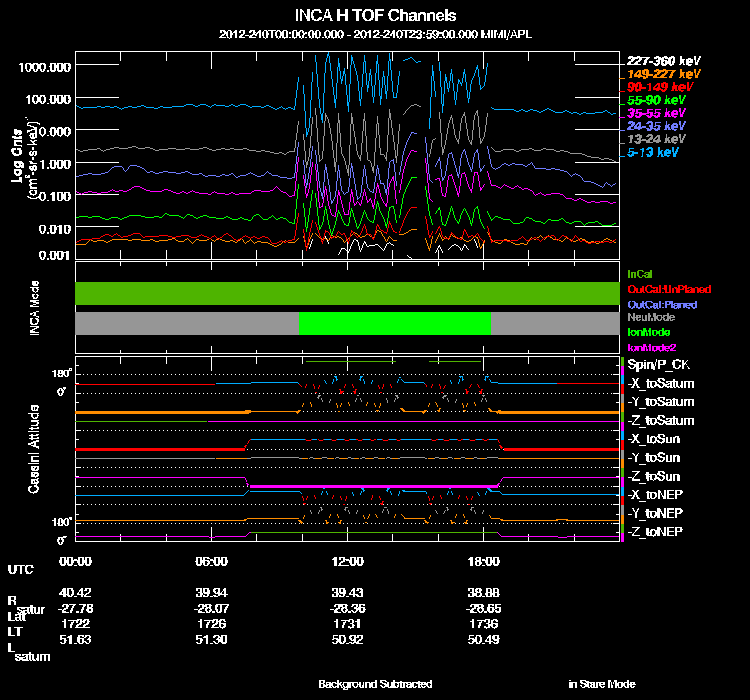Screen dimensions: 750x700
Task: Select the -Y_toSun attitude legend entry
Action: [653, 457]
